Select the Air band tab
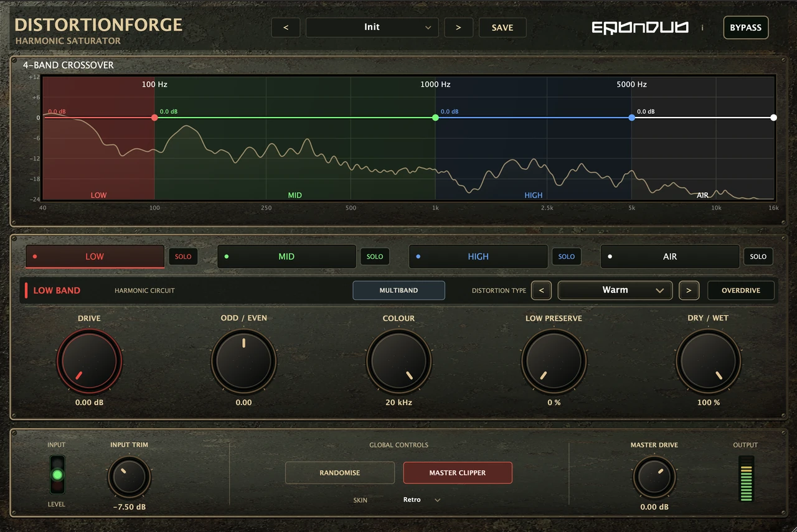The height and width of the screenshot is (532, 797). 670,256
